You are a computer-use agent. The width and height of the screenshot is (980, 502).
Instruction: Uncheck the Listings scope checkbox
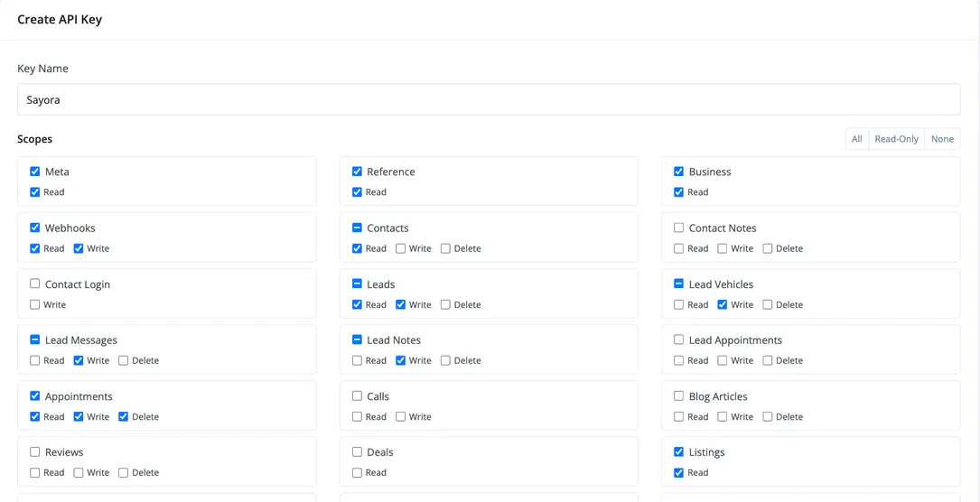click(x=678, y=452)
